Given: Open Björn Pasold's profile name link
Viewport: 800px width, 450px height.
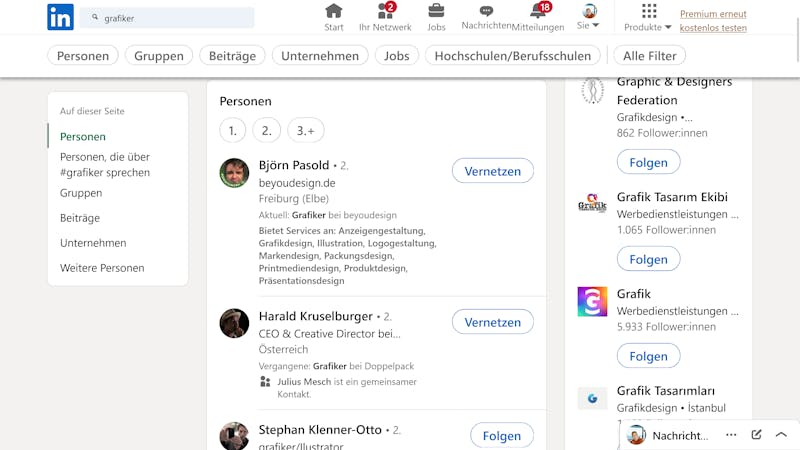Looking at the screenshot, I should coord(294,165).
